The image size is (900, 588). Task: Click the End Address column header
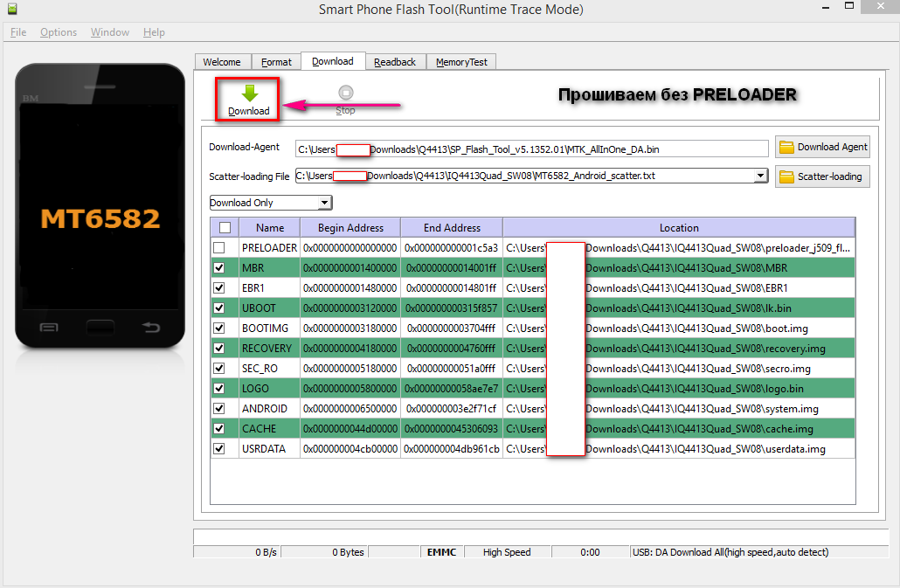point(453,228)
